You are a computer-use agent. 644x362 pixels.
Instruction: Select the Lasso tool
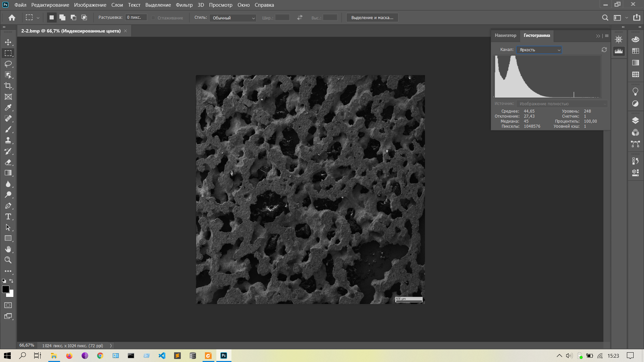click(x=8, y=64)
